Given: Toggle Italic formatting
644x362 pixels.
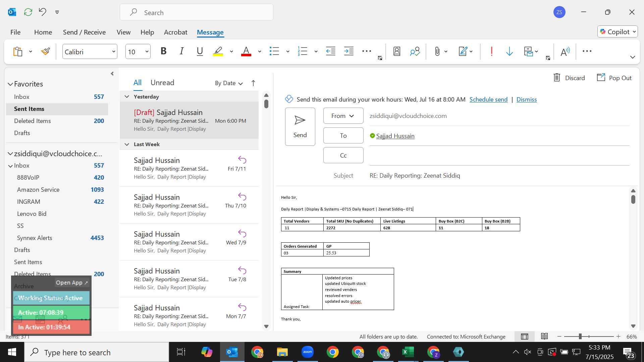Looking at the screenshot, I should coord(181,51).
